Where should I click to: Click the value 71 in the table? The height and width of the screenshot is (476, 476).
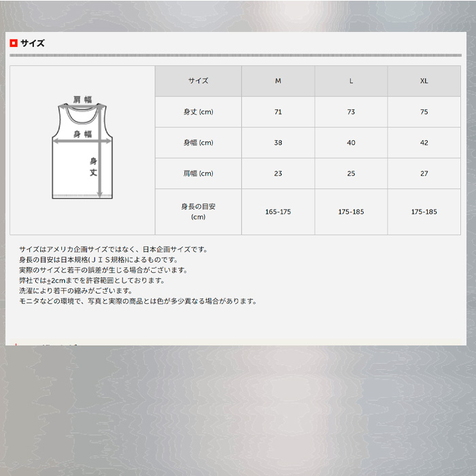278,112
